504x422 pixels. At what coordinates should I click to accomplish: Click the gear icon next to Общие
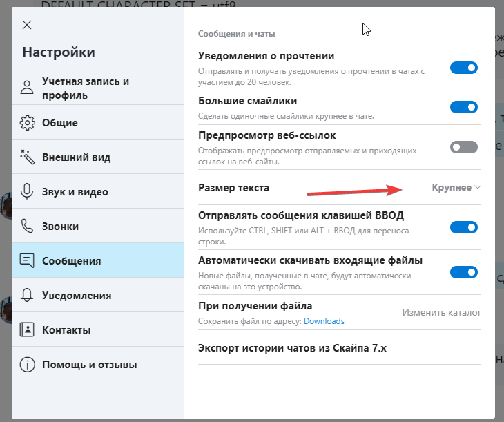pyautogui.click(x=28, y=123)
